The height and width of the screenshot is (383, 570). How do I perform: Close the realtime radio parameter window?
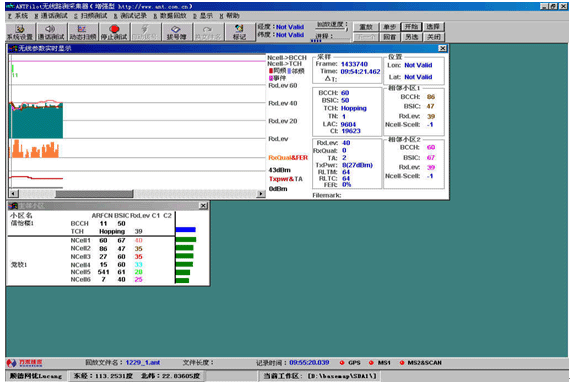[x=442, y=48]
